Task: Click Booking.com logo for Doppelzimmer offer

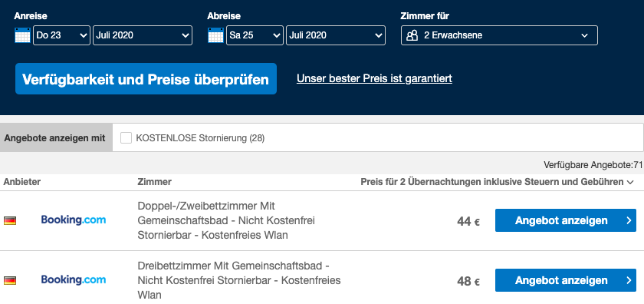Action: (73, 220)
